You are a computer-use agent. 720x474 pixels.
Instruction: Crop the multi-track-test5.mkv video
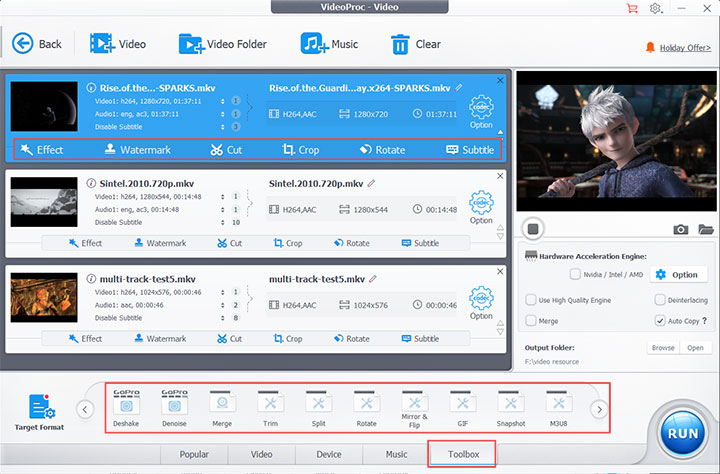[x=288, y=339]
